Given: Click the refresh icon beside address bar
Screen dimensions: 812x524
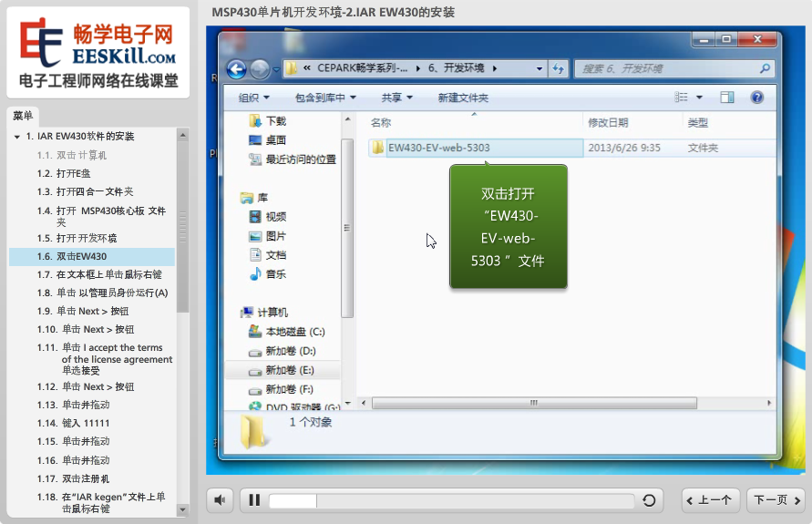Looking at the screenshot, I should point(559,68).
